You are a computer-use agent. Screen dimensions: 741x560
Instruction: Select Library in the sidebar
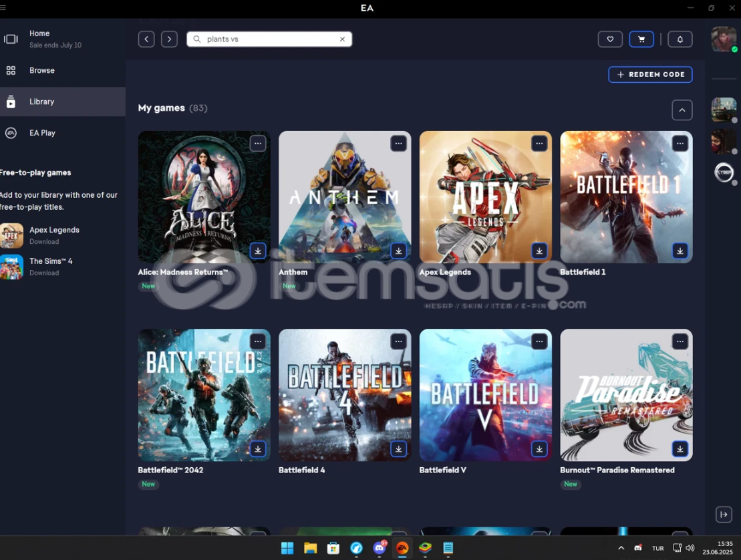click(x=63, y=102)
